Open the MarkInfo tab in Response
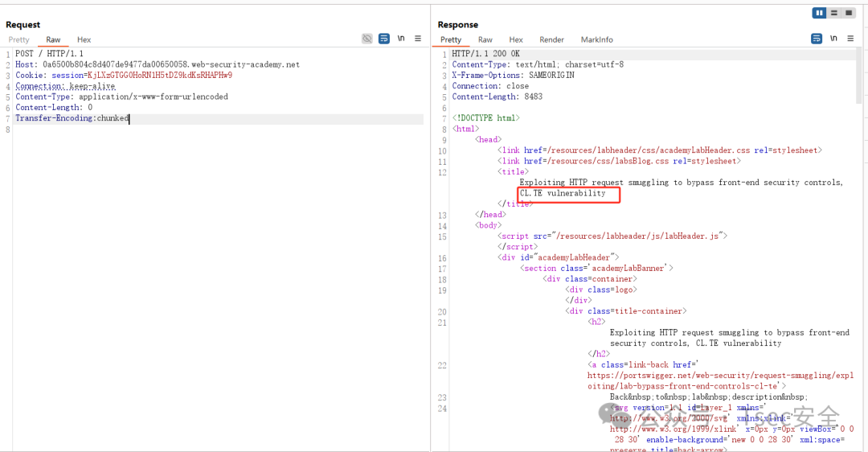 click(596, 40)
